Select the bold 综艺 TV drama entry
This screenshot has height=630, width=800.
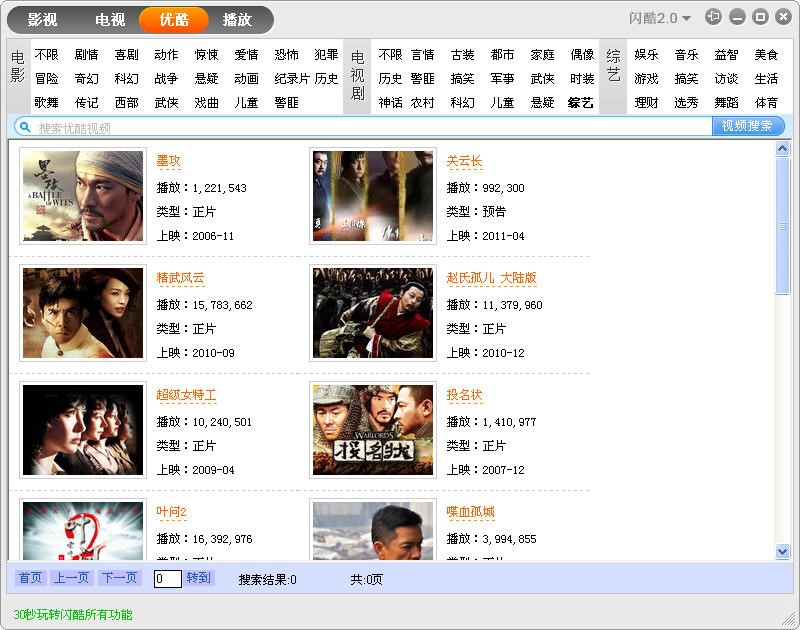click(581, 103)
